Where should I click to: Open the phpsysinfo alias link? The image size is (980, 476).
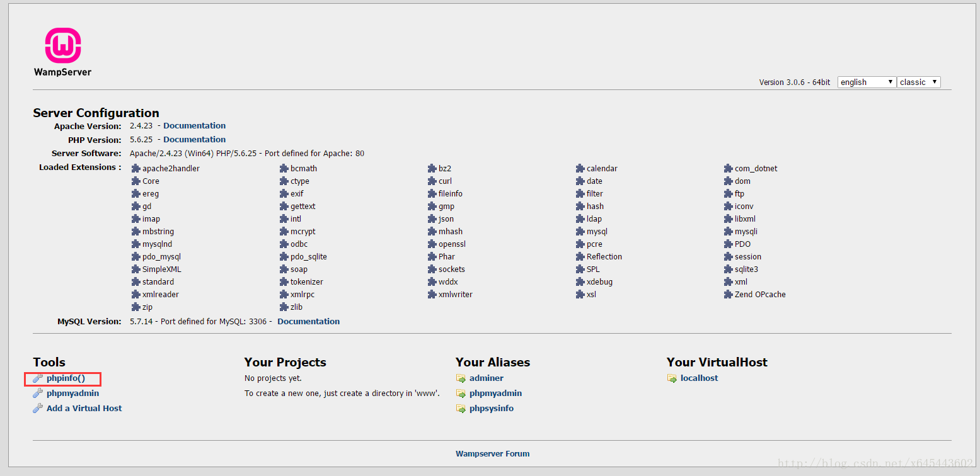click(x=492, y=409)
